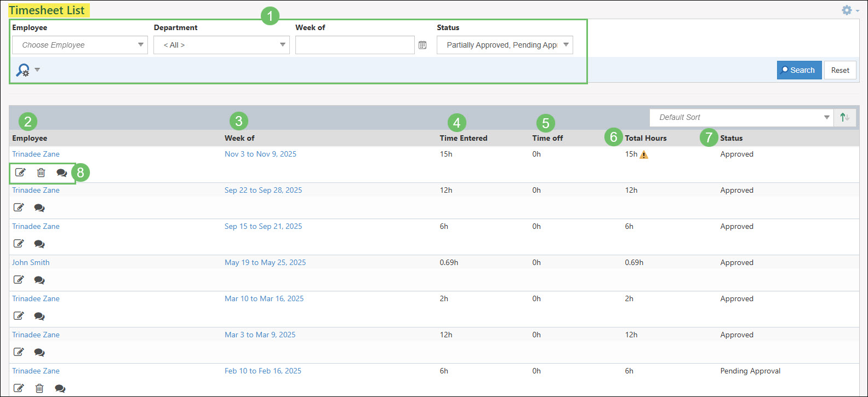Screen dimensions: 868x397
Task: Open comments for Mar 3 to Mar 9 timesheet
Action: click(x=39, y=352)
